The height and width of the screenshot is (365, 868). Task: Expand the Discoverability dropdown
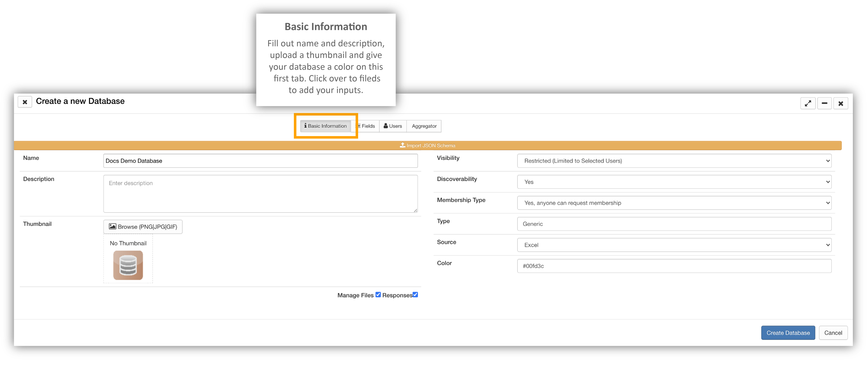click(674, 182)
